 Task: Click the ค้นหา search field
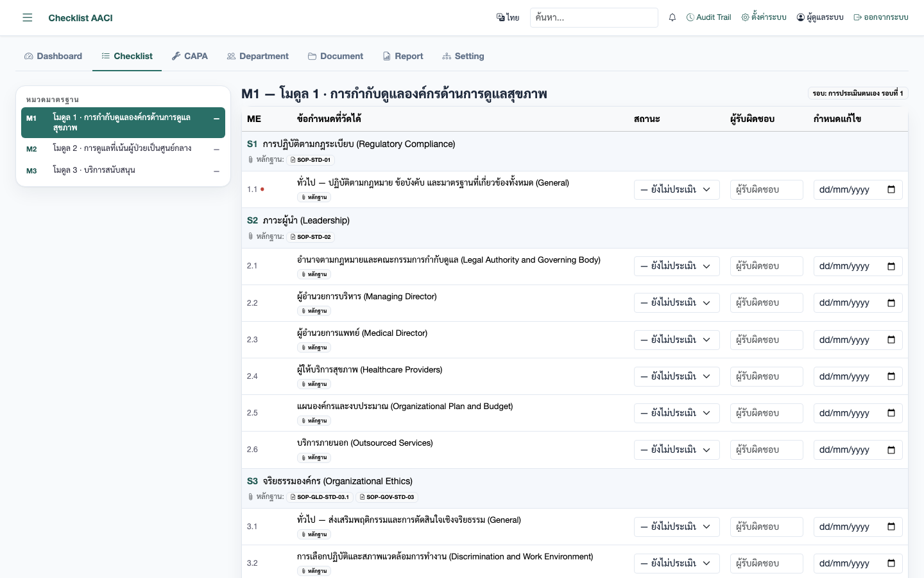[594, 17]
